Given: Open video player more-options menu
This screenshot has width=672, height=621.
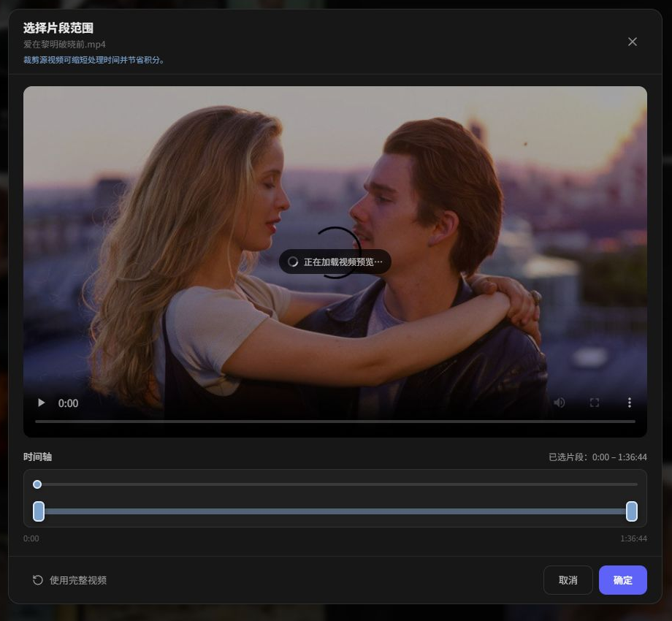Looking at the screenshot, I should point(629,403).
